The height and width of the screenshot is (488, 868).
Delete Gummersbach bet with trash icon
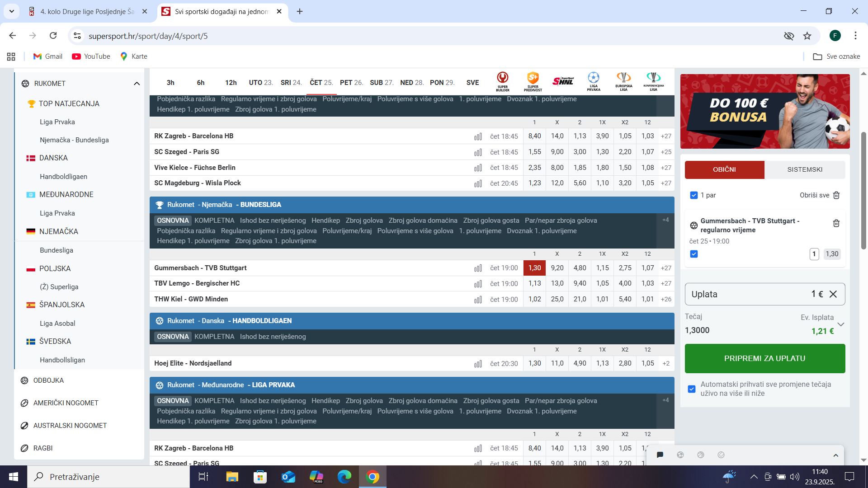(836, 223)
